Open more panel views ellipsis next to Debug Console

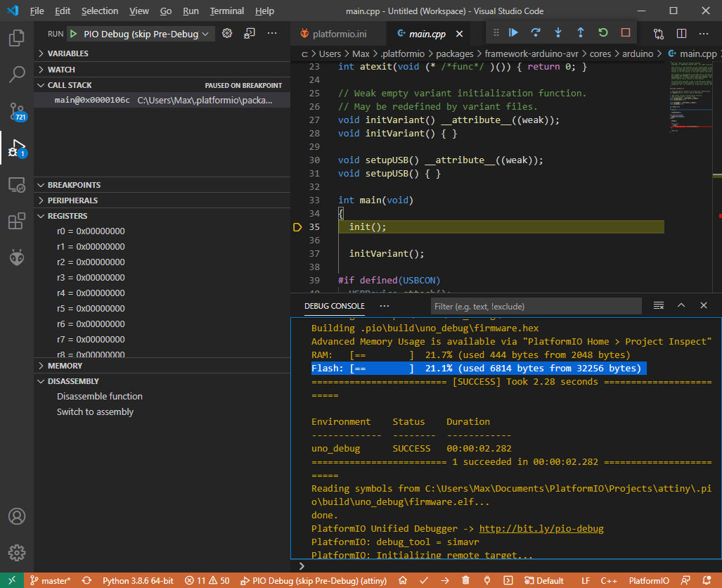click(385, 306)
